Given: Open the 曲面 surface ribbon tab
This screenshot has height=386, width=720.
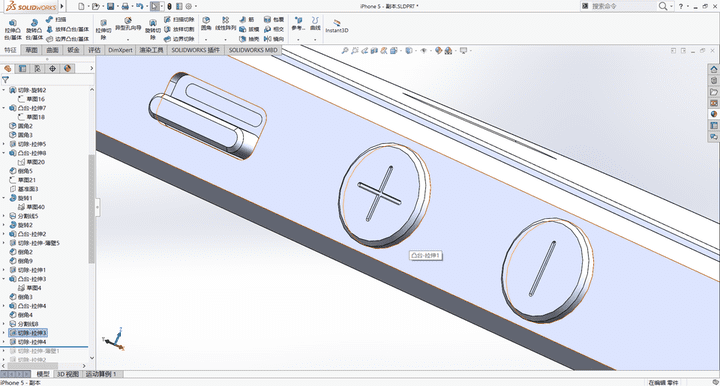Looking at the screenshot, I should 52,50.
